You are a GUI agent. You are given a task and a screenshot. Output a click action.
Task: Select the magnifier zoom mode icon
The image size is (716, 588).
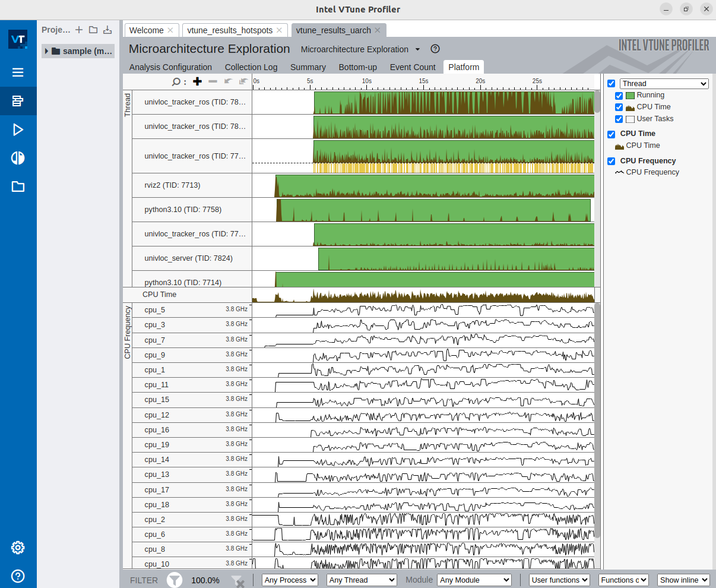coord(176,81)
